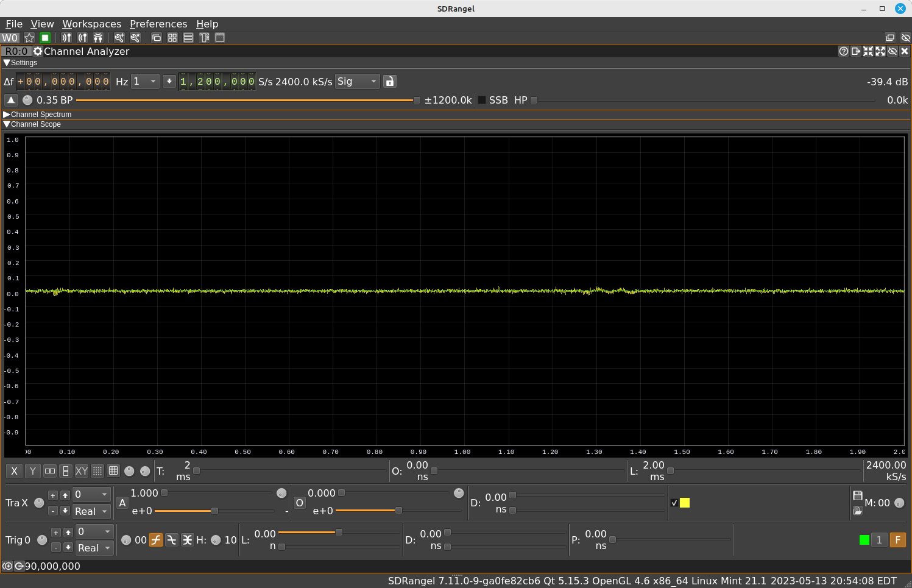The width and height of the screenshot is (912, 588).
Task: Collapse the Settings section
Action: click(7, 63)
